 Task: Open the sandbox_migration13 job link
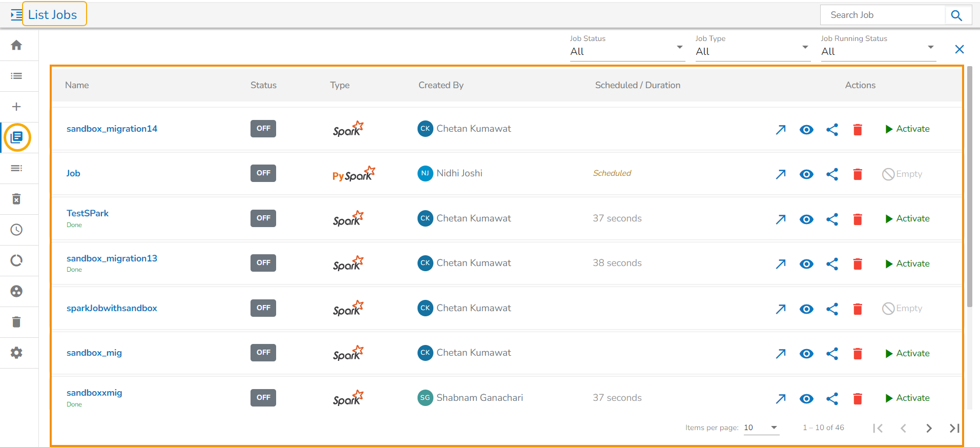(x=112, y=258)
